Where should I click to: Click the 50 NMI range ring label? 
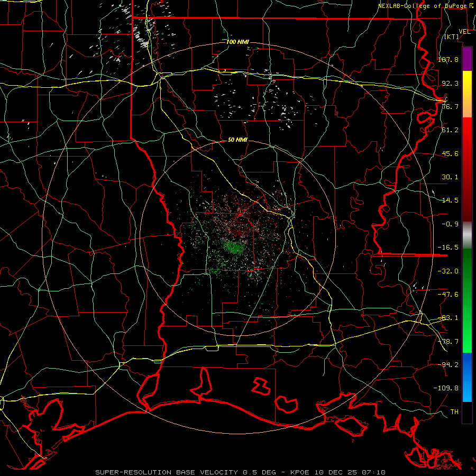click(x=237, y=140)
